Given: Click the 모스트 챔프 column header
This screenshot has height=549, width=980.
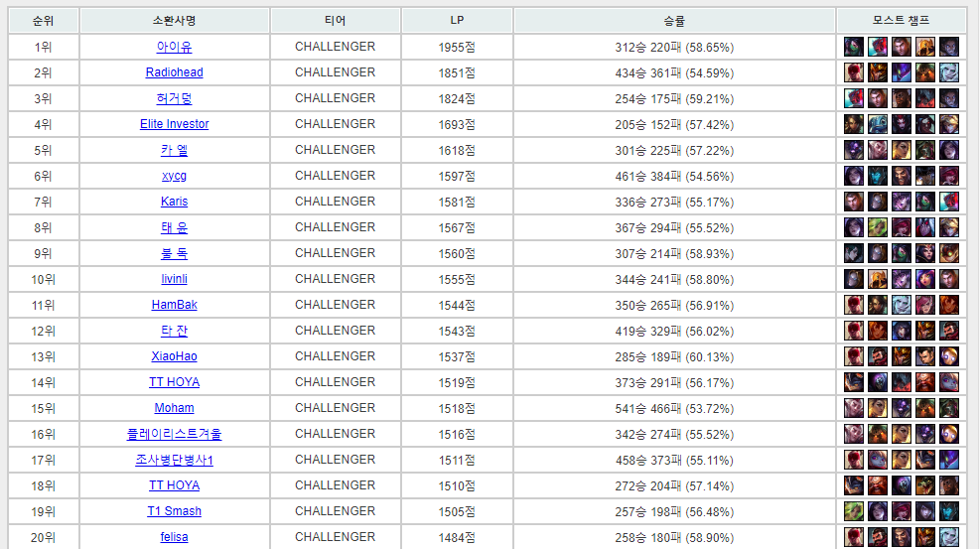Looking at the screenshot, I should pyautogui.click(x=901, y=21).
